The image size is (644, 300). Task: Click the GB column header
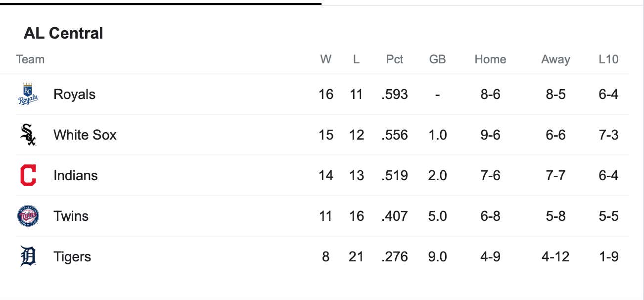tap(437, 59)
